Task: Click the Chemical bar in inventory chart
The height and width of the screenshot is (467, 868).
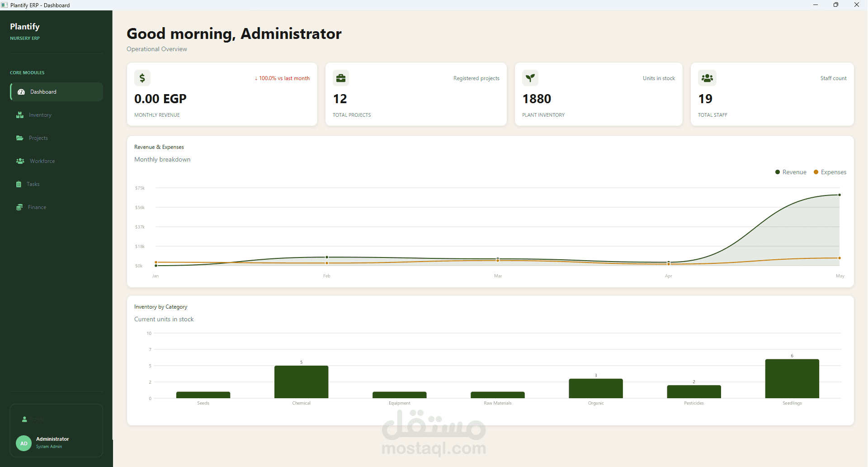Action: click(x=302, y=382)
